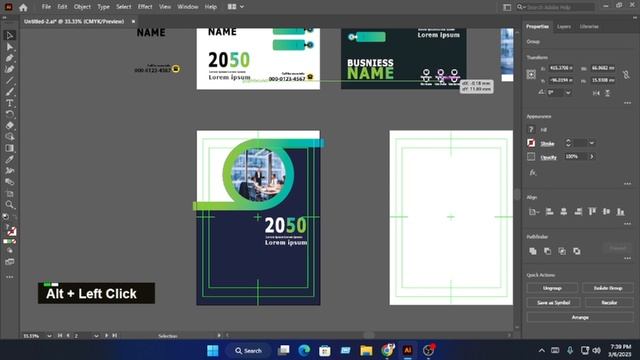Click the vertical align center icon
Viewport: 640px width, 360px height.
[607, 211]
